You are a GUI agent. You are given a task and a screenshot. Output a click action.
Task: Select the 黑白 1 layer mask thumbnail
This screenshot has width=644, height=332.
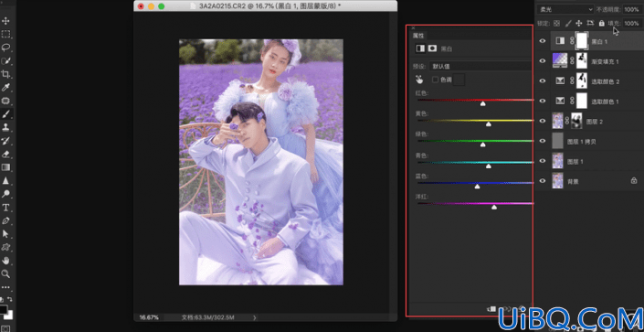click(x=582, y=40)
